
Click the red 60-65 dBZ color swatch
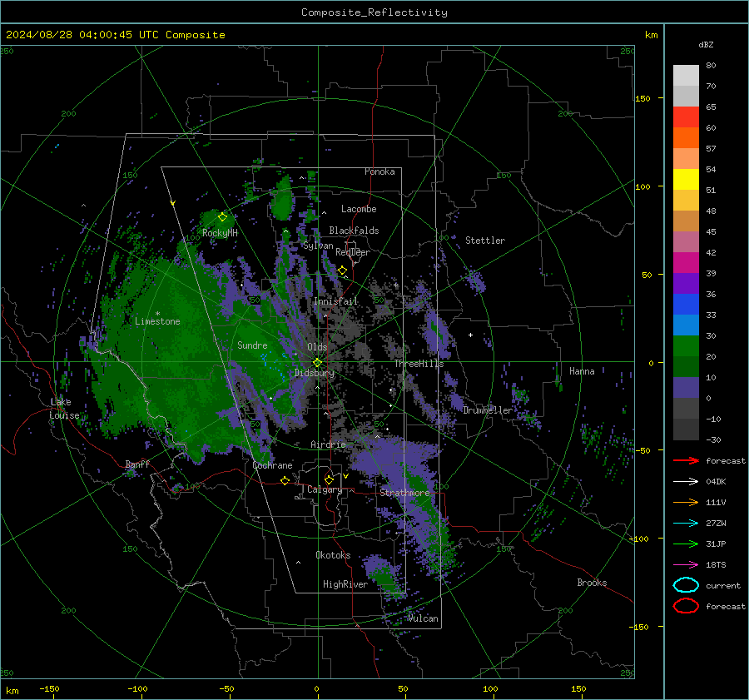coord(686,117)
